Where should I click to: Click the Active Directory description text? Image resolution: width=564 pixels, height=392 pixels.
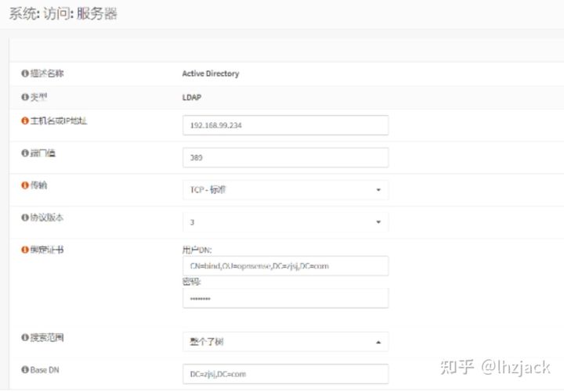coord(211,74)
